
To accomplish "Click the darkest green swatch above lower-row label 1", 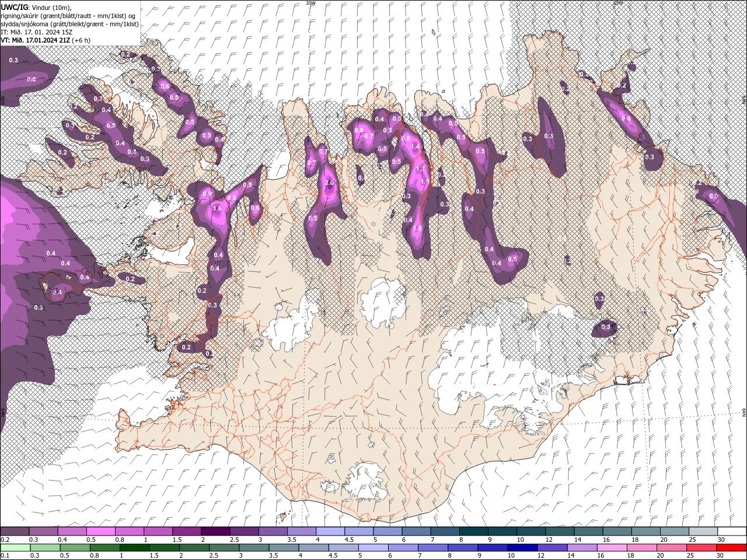I will coord(134,548).
